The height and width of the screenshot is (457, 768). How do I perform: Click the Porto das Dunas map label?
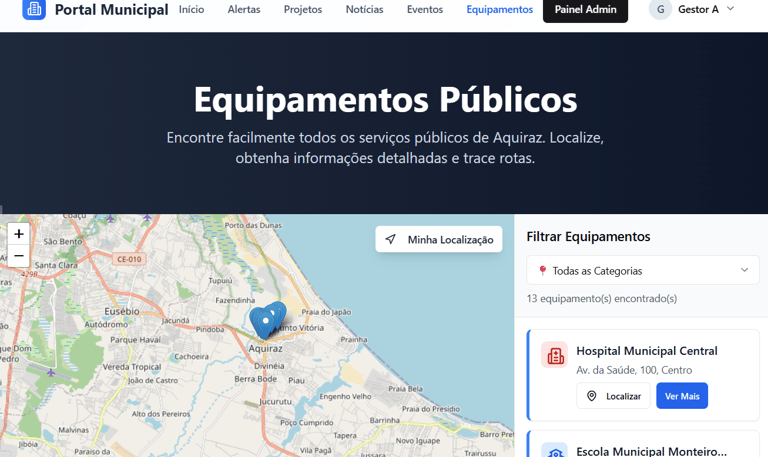point(253,225)
